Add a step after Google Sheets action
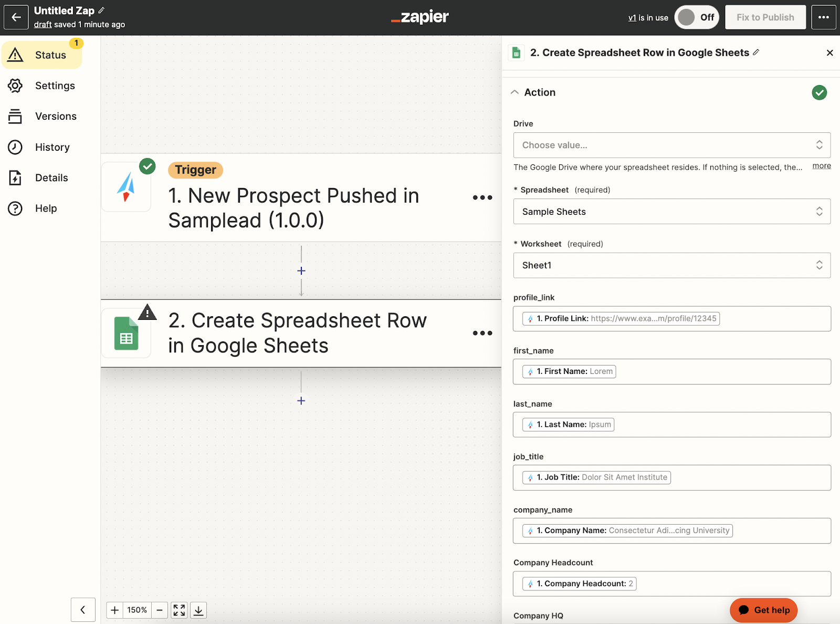Image resolution: width=840 pixels, height=624 pixels. 301,401
